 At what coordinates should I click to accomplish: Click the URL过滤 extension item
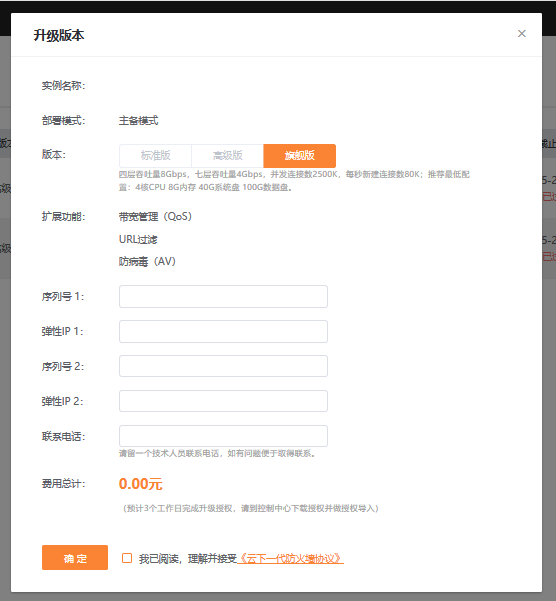pyautogui.click(x=138, y=240)
